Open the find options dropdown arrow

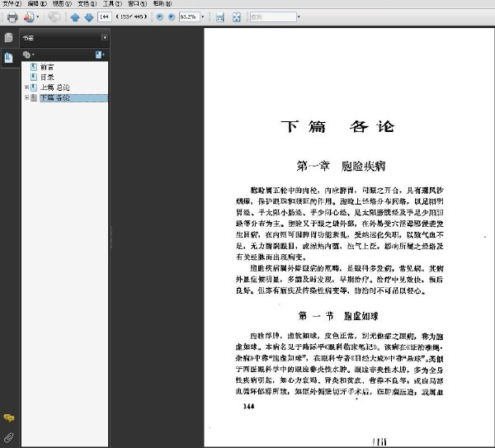click(299, 17)
